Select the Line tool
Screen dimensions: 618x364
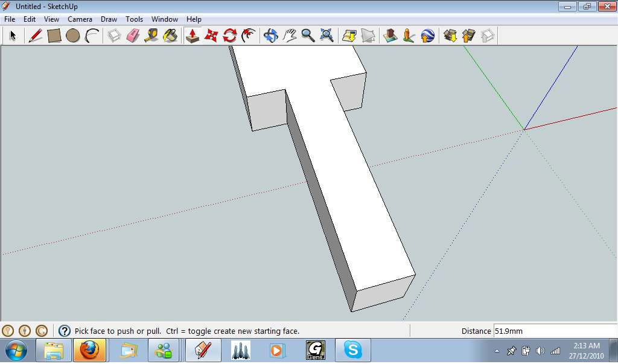34,36
